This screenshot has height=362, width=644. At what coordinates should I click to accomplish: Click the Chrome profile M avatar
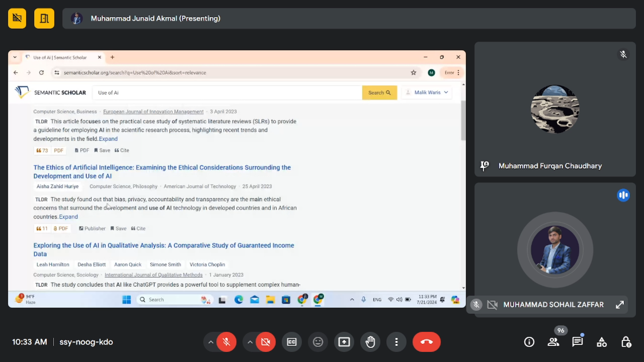(x=431, y=72)
